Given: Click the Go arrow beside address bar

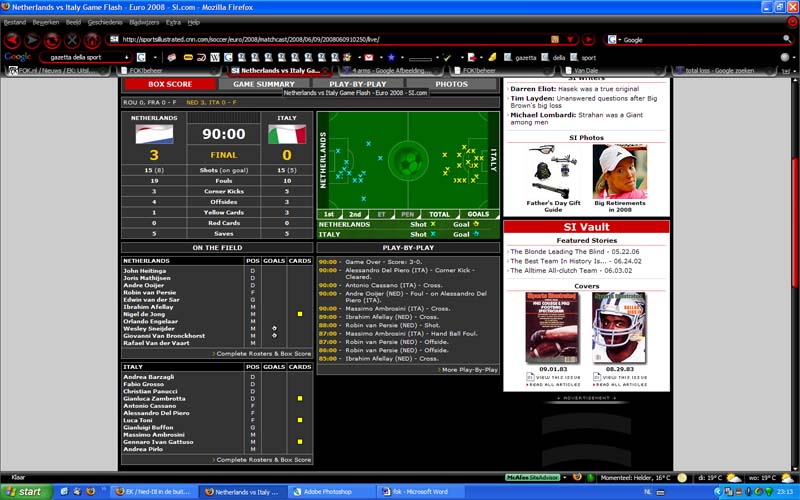Looking at the screenshot, I should click(588, 39).
